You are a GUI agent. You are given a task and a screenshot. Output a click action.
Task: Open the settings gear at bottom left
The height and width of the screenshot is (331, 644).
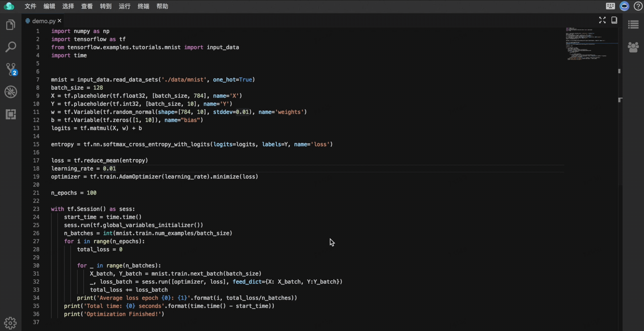[10, 323]
